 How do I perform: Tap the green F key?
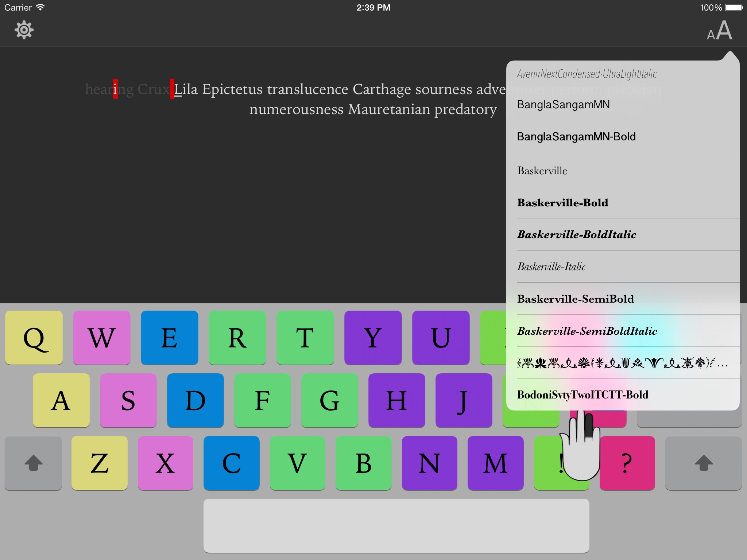(263, 400)
